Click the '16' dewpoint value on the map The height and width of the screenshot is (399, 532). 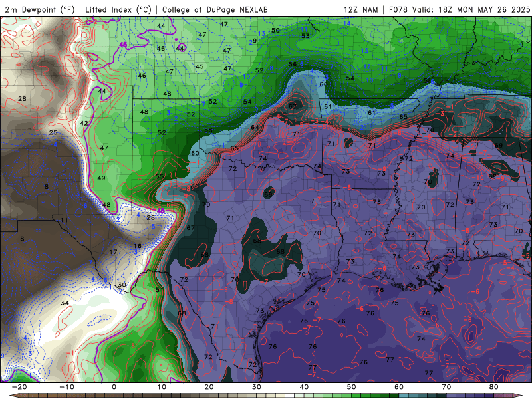click(138, 246)
